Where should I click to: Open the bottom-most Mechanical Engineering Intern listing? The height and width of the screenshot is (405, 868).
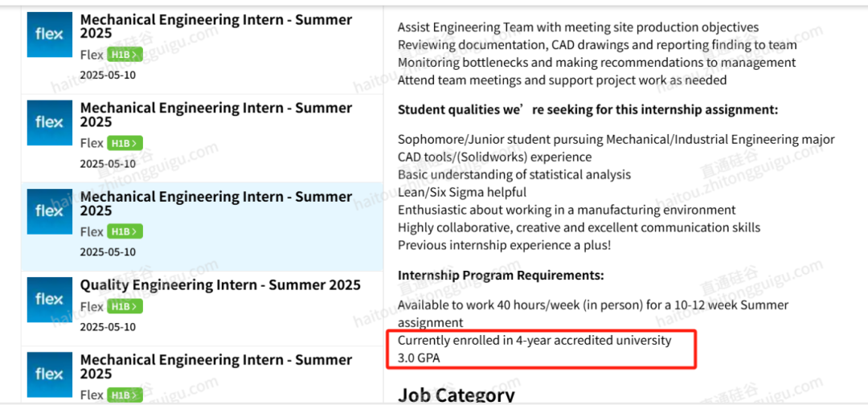coord(216,366)
